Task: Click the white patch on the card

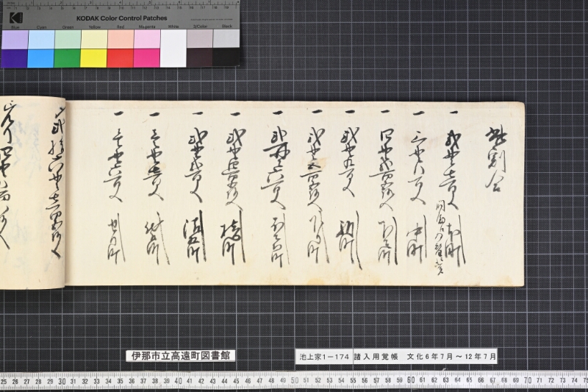Action: 173,49
